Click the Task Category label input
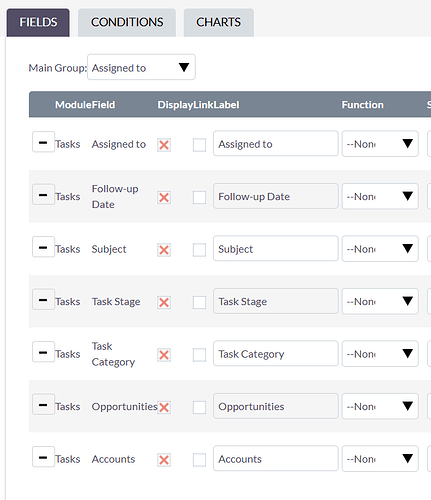Image resolution: width=431 pixels, height=500 pixels. [x=276, y=353]
